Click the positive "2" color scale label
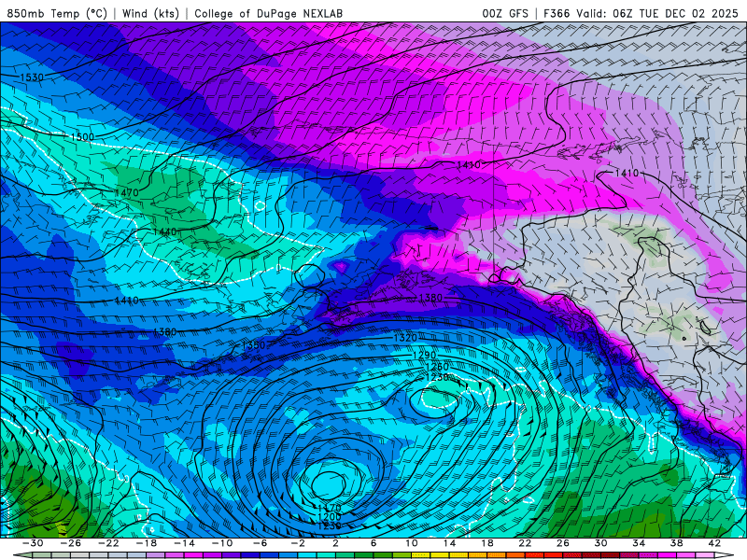This screenshot has width=747, height=560. click(x=335, y=543)
